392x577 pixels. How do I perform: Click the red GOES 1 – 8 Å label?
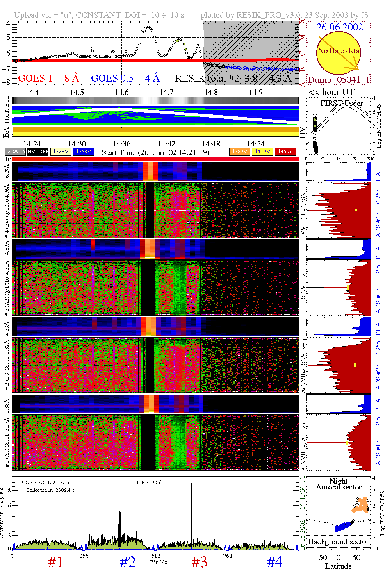click(48, 79)
